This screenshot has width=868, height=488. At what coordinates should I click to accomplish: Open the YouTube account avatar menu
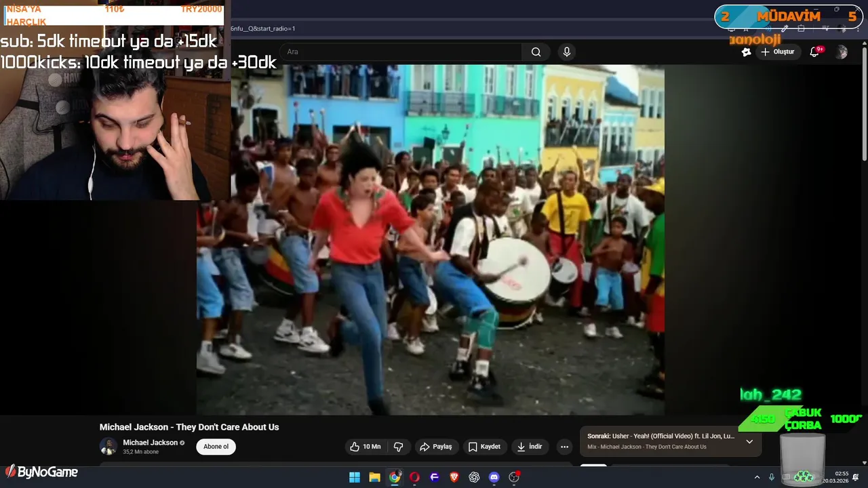(x=842, y=52)
